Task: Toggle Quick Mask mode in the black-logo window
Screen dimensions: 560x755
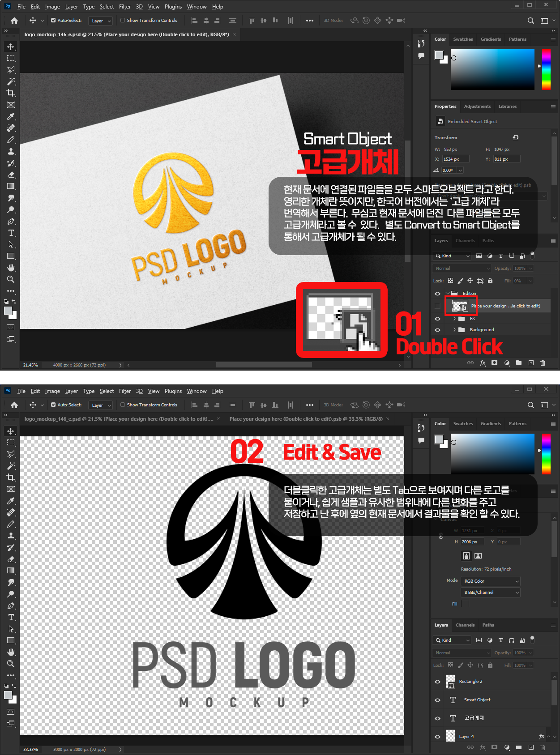Action: coord(11,712)
